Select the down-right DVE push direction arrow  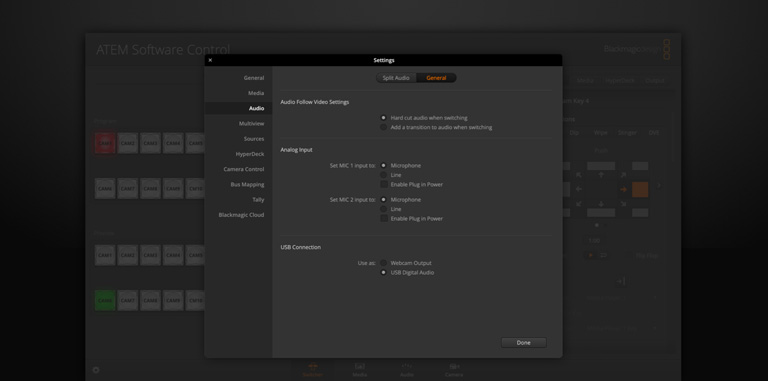623,204
